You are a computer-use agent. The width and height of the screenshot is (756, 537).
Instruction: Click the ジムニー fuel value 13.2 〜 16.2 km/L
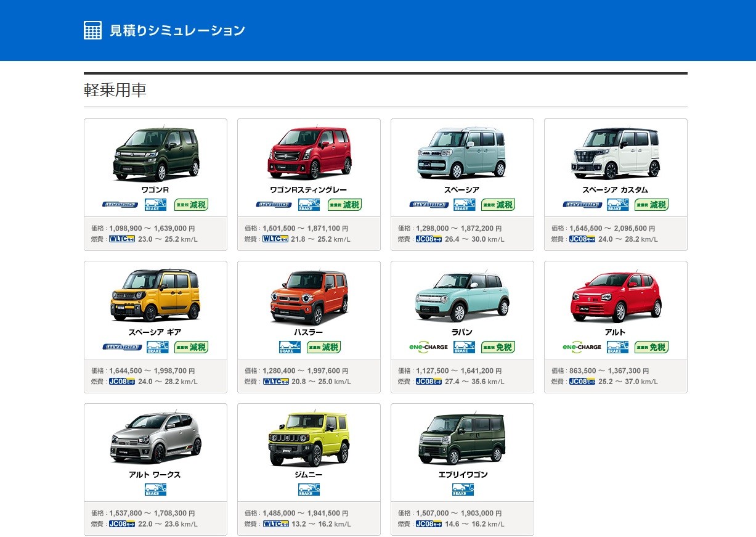[322, 524]
